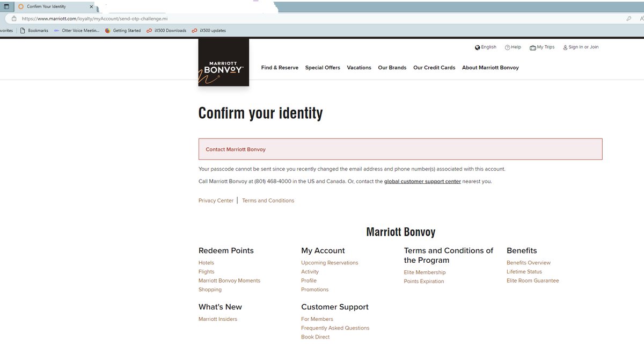Open Frequently Asked Questions link
The height and width of the screenshot is (360, 644).
pyautogui.click(x=335, y=328)
